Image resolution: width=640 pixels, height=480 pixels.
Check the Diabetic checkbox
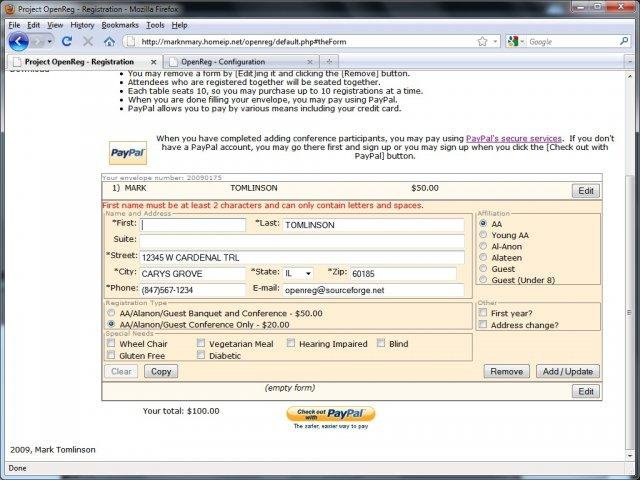pos(201,355)
